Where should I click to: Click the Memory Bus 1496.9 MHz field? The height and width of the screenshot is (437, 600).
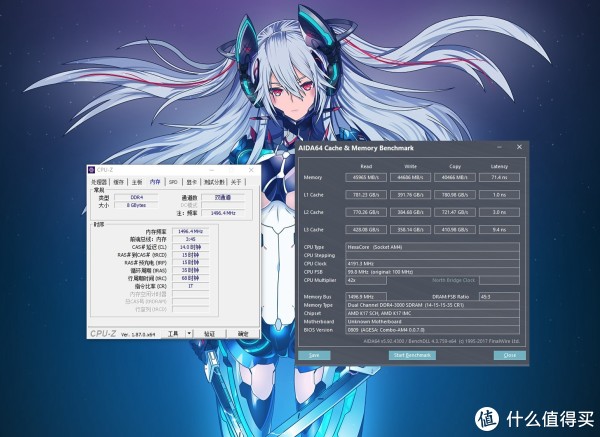[366, 297]
